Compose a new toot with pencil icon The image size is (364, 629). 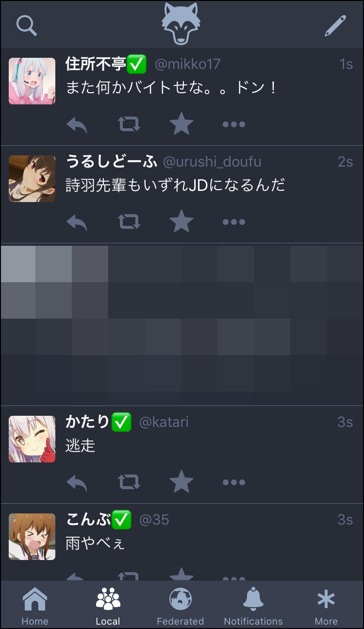335,26
